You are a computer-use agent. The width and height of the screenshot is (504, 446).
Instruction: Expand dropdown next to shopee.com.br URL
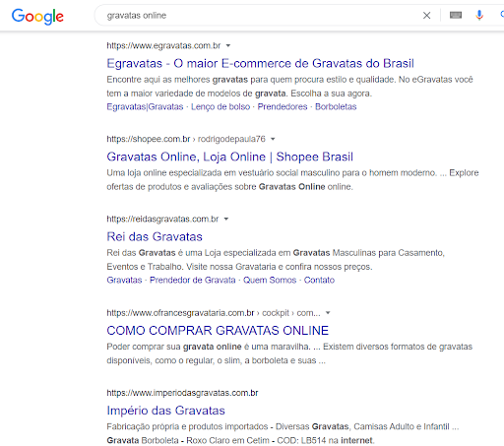pyautogui.click(x=273, y=139)
